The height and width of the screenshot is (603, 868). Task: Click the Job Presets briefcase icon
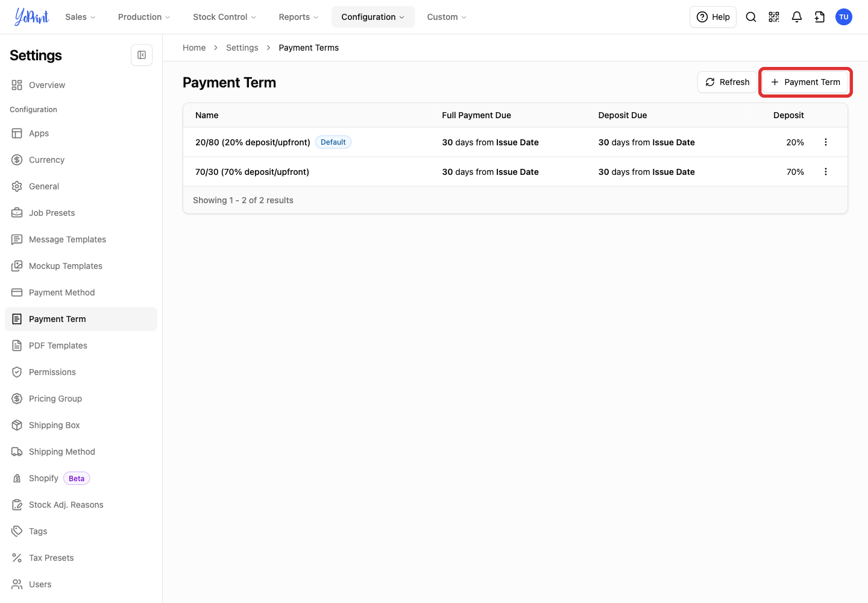(17, 213)
